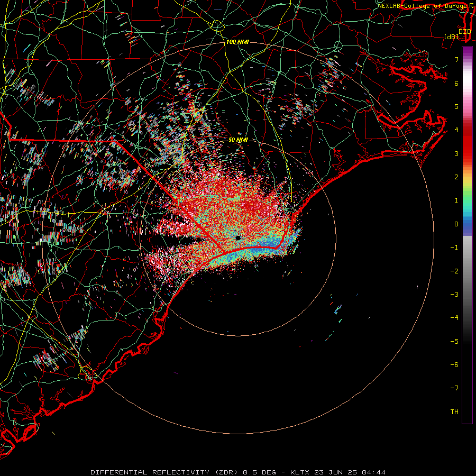Viewport: 476px width, 476px height.
Task: Click the -7 value on the color scale
Action: tap(454, 388)
